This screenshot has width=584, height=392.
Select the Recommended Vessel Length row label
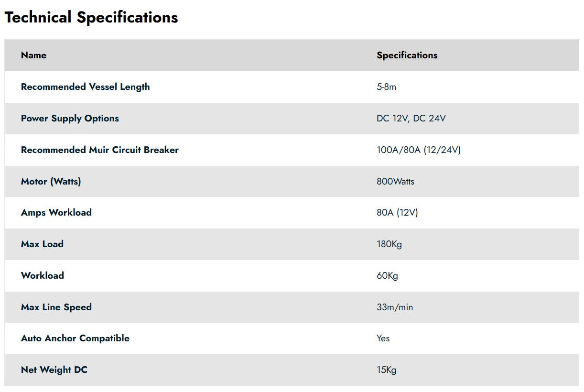tap(85, 87)
